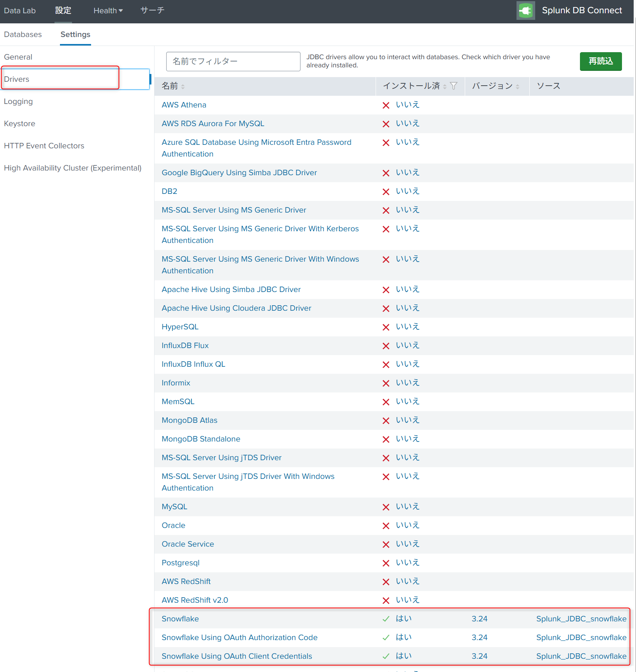Sort by the インストール済 column header
This screenshot has width=636, height=672.
click(411, 86)
